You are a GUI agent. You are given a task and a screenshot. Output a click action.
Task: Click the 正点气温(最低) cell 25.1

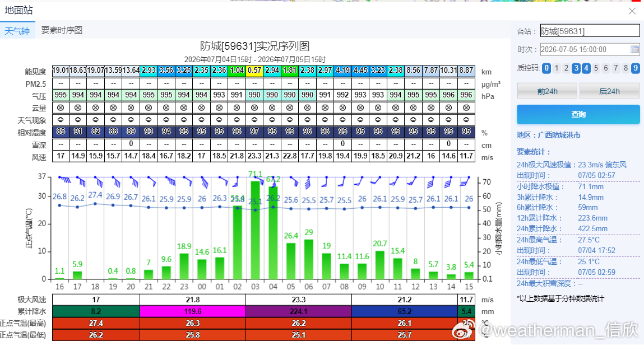tap(299, 335)
